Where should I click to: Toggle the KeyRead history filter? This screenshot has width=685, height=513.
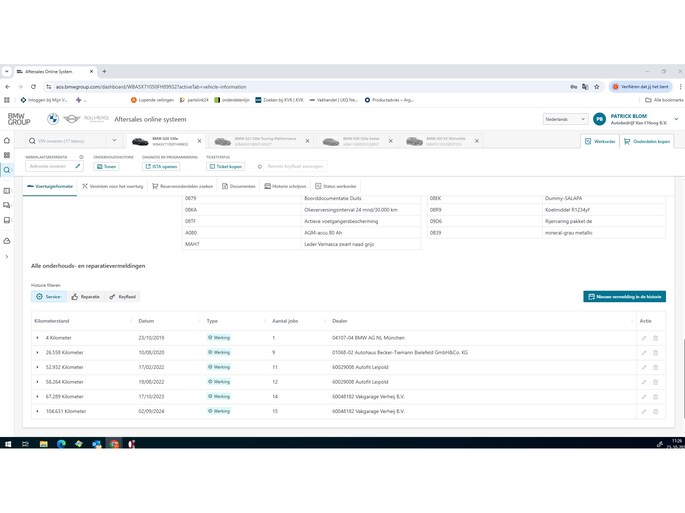point(123,297)
